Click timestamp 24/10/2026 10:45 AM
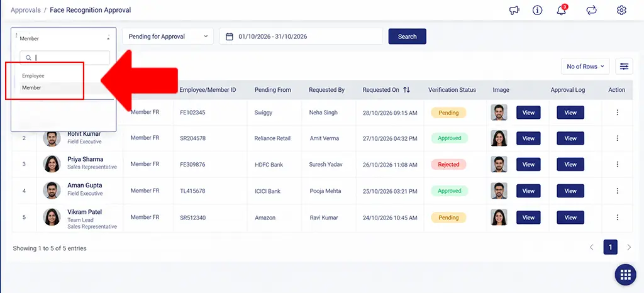 click(x=390, y=218)
